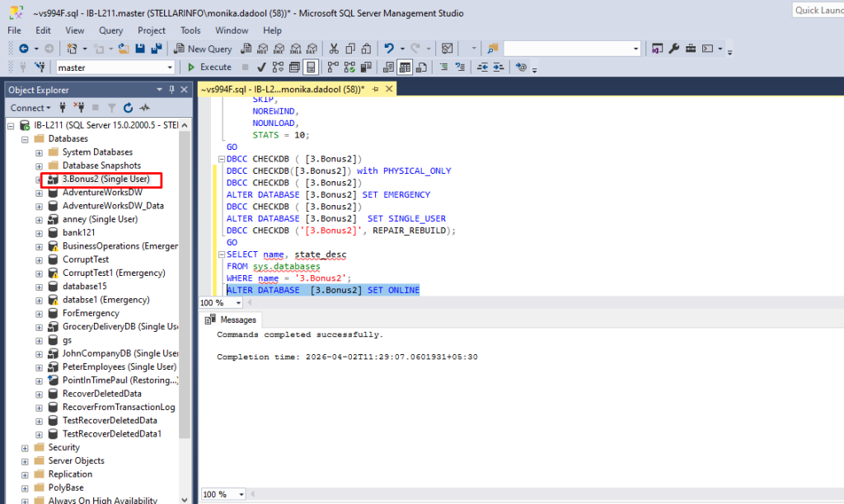Disconnect the current server connection

tap(79, 108)
